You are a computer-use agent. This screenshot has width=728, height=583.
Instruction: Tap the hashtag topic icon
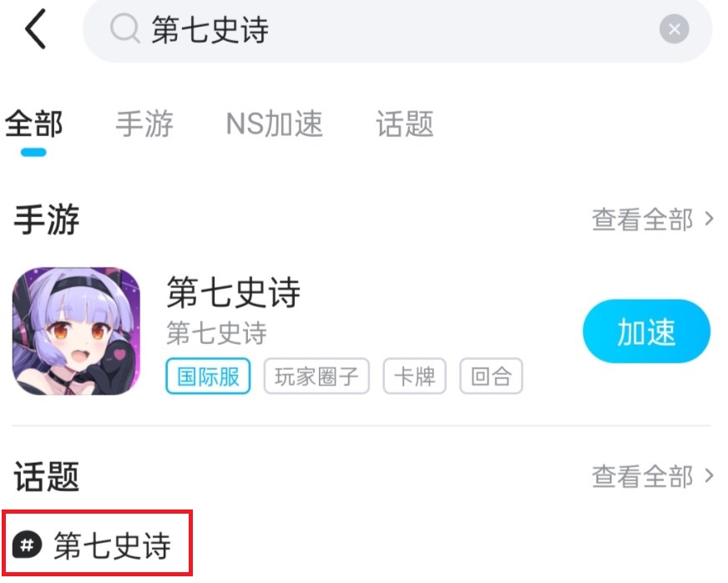28,545
